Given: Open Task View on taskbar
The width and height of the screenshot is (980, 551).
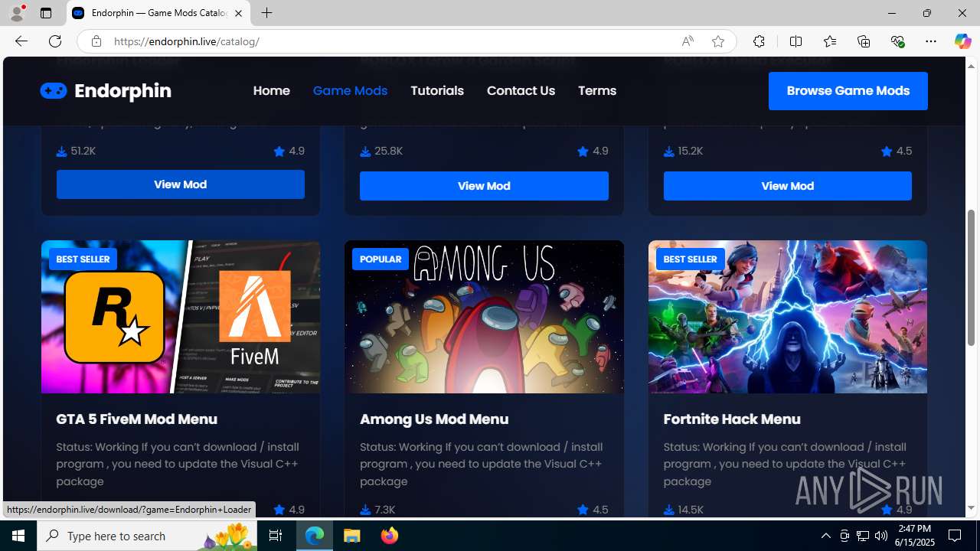Looking at the screenshot, I should (276, 536).
